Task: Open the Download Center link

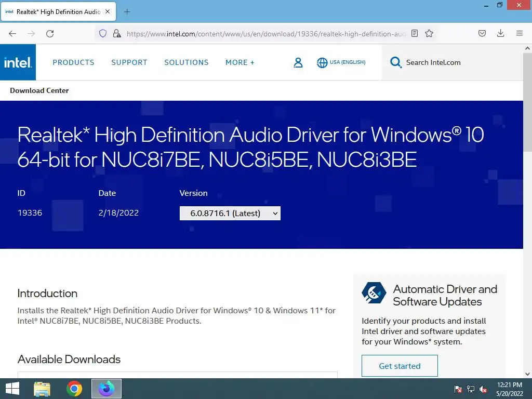Action: click(39, 90)
